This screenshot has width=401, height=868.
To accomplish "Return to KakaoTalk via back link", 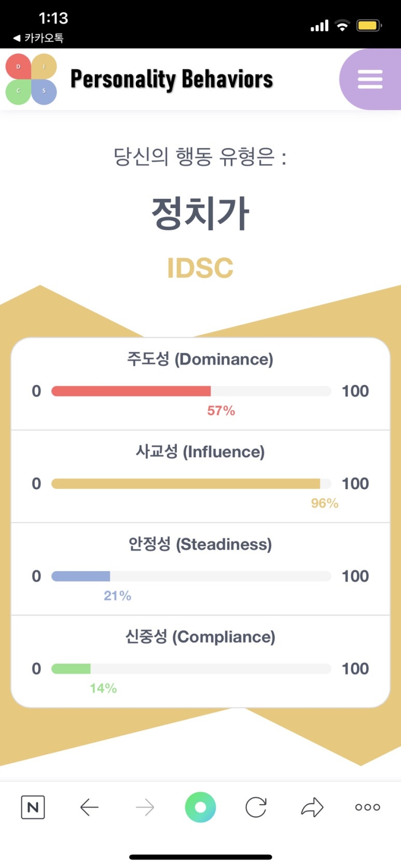I will pos(38,37).
